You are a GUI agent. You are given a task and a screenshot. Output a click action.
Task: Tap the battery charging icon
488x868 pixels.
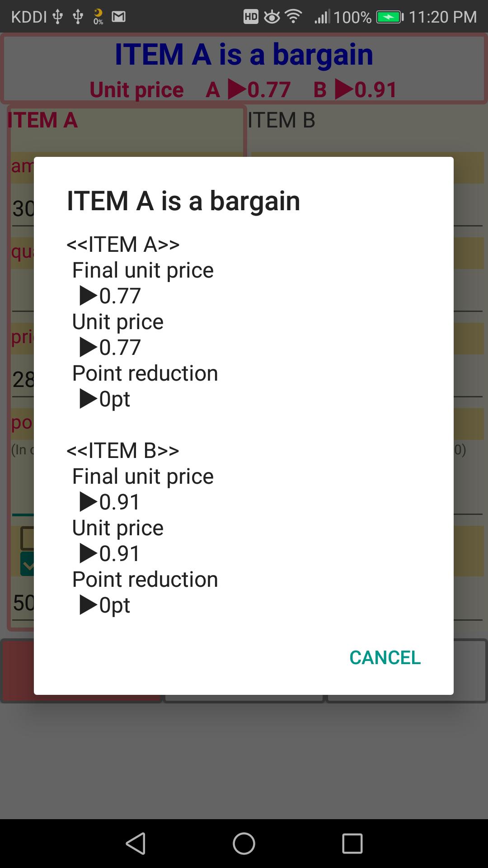(389, 17)
